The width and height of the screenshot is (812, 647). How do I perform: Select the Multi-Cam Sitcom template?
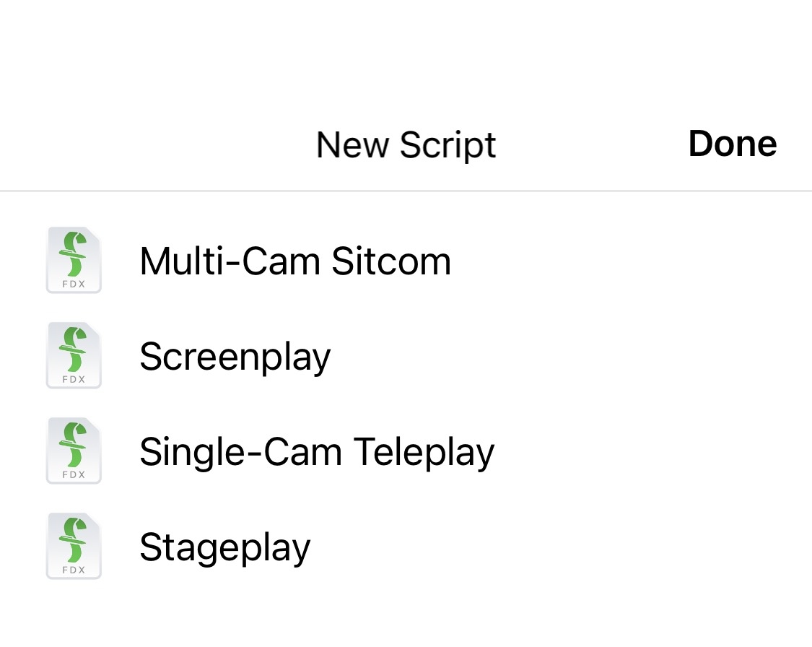[406, 260]
